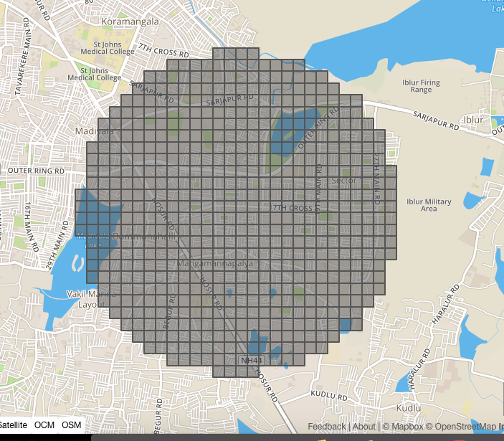Click the Vakil Marina Layout label

pos(91,299)
